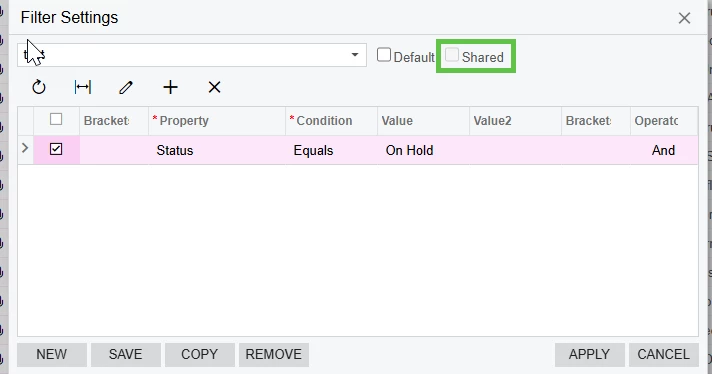The width and height of the screenshot is (712, 374).
Task: Click the opening Brackets cell in Status row
Action: tap(114, 150)
